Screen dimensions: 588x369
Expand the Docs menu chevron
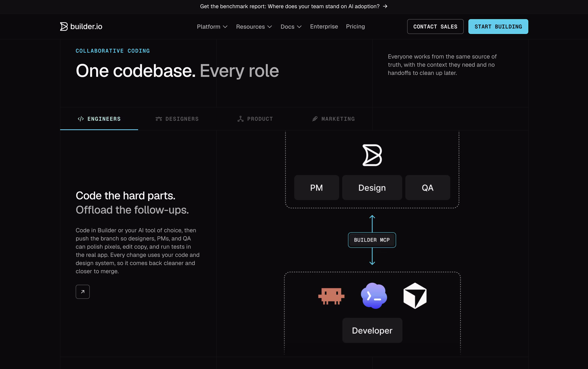299,27
